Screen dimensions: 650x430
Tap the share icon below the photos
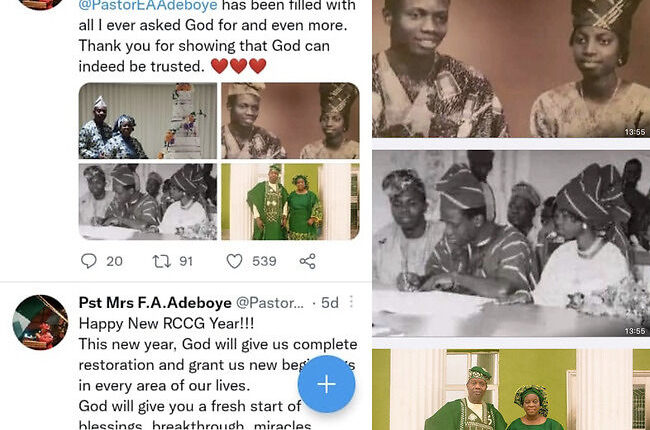(x=308, y=261)
